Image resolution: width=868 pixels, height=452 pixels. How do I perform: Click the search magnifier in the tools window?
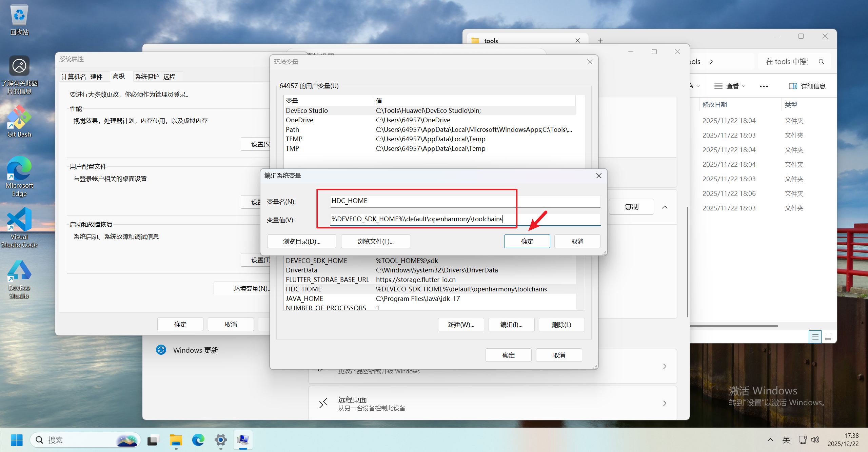pyautogui.click(x=821, y=62)
